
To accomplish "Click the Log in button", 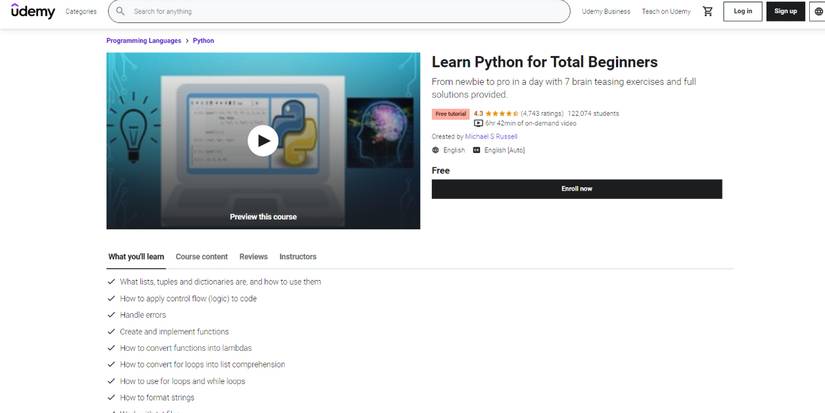I will pos(742,11).
